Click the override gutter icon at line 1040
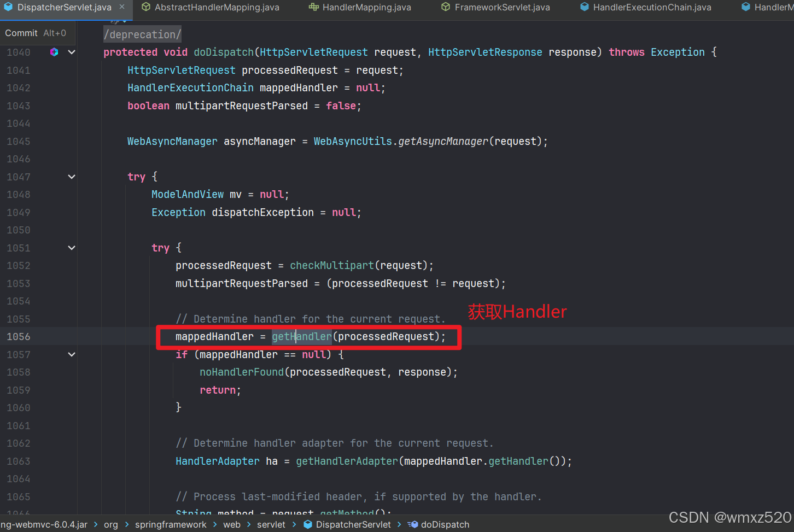Image resolution: width=794 pixels, height=532 pixels. click(54, 52)
